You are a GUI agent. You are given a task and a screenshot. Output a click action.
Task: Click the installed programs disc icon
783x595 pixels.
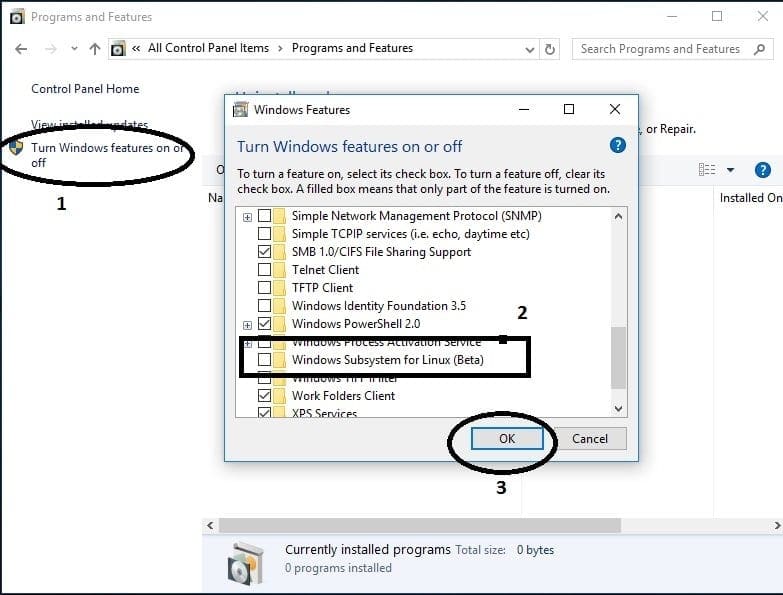click(246, 563)
